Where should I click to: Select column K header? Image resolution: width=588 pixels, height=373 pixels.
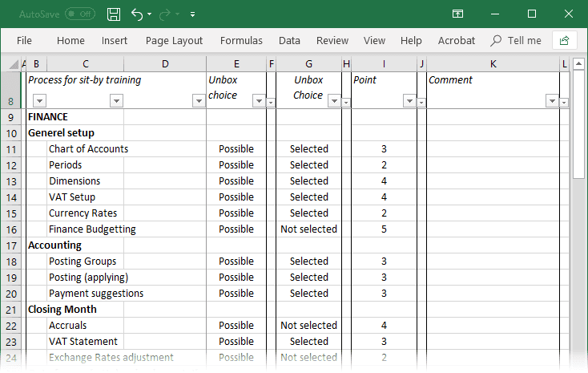coord(493,64)
